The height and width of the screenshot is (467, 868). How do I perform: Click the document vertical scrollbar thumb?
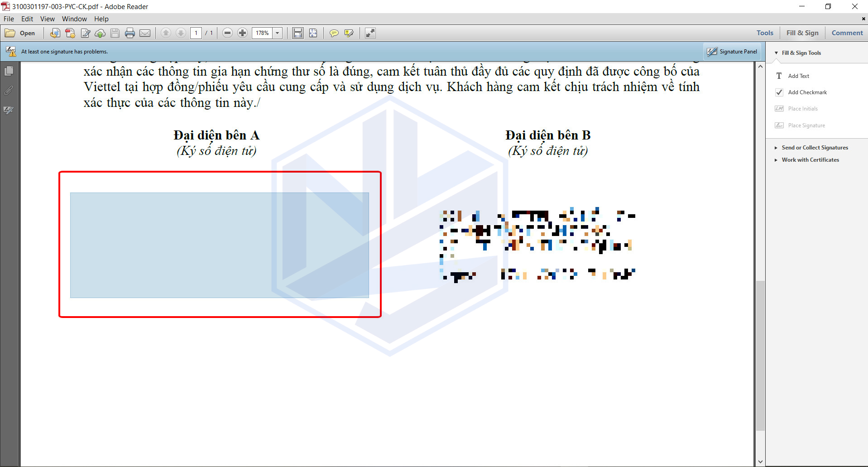pos(760,356)
